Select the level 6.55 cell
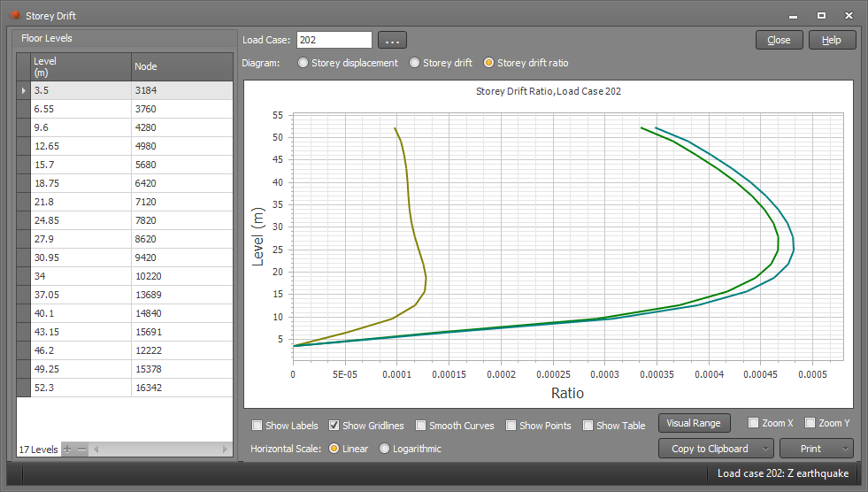The image size is (868, 492). (x=81, y=109)
